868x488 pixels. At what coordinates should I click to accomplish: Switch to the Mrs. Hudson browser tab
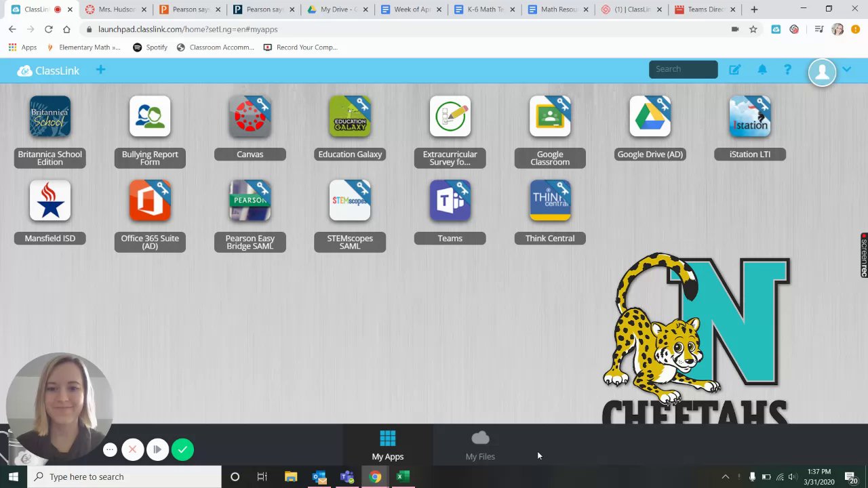click(116, 9)
